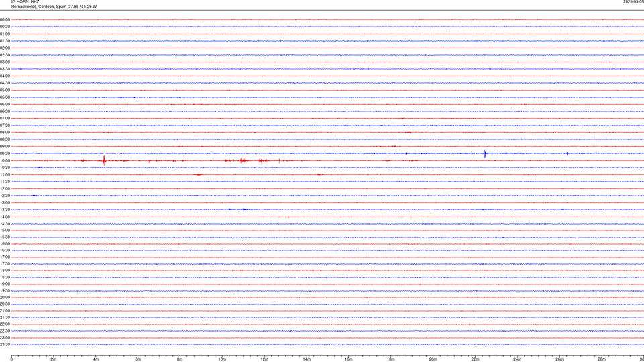Select the 4m axis tick label
This screenshot has width=644, height=362.
pos(96,359)
